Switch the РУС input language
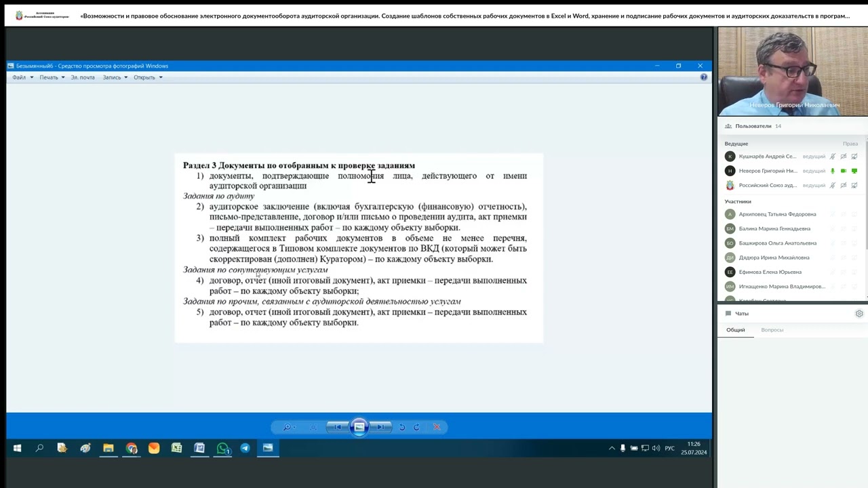Viewport: 868px width, 488px height. (x=669, y=448)
